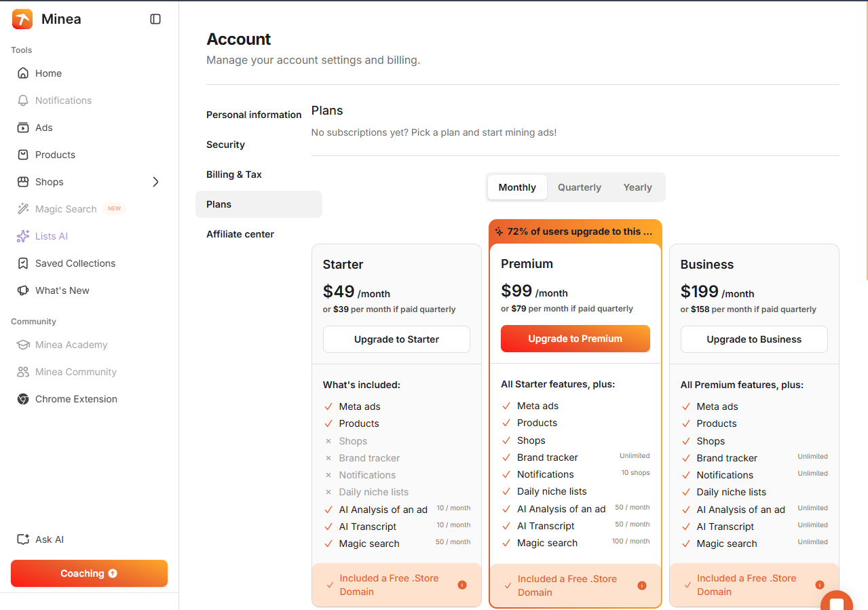Click the Minea Academy graduation cap icon
The width and height of the screenshot is (868, 610).
click(x=23, y=345)
